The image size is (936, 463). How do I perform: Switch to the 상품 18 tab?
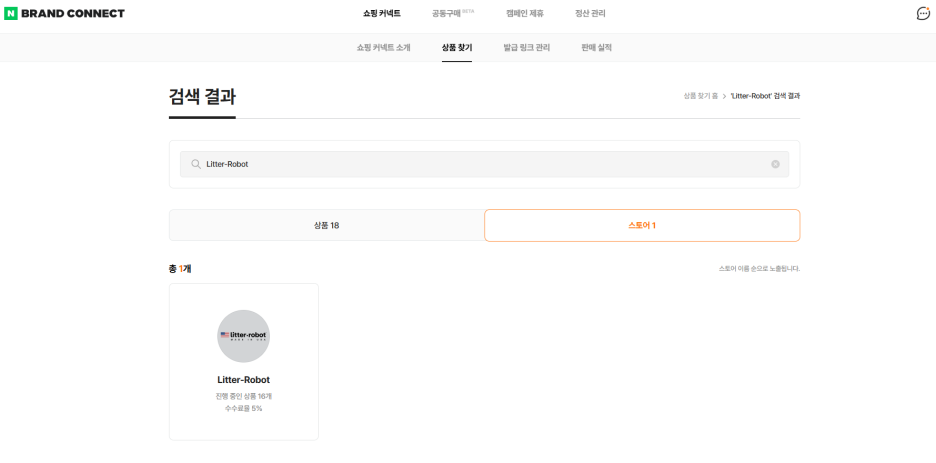pos(327,226)
